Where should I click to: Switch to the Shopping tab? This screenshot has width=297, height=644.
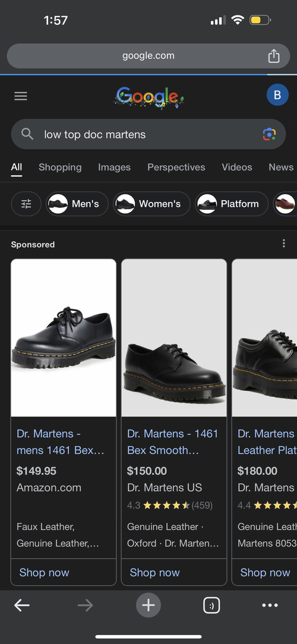click(x=60, y=167)
